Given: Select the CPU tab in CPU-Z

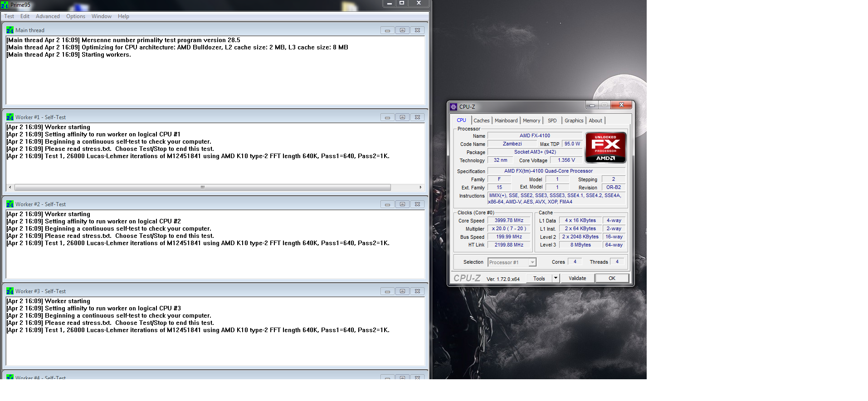Looking at the screenshot, I should (x=461, y=120).
